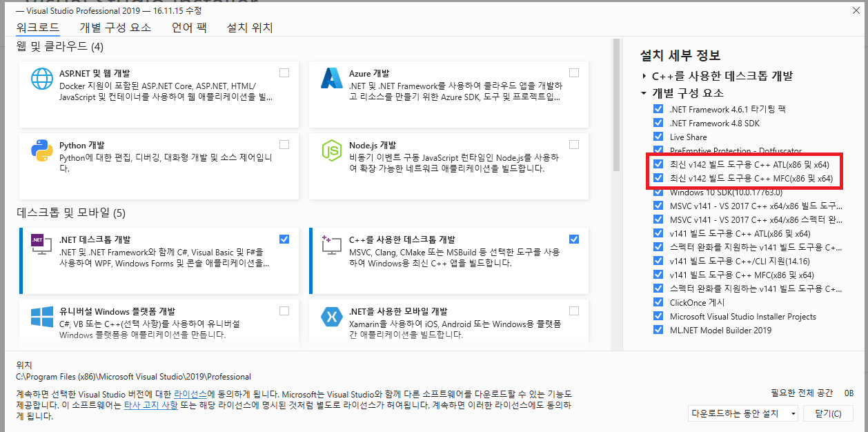Screen dimensions: 868x432
Task: Click the Universal Windows Platform logo icon
Action: pyautogui.click(x=42, y=317)
